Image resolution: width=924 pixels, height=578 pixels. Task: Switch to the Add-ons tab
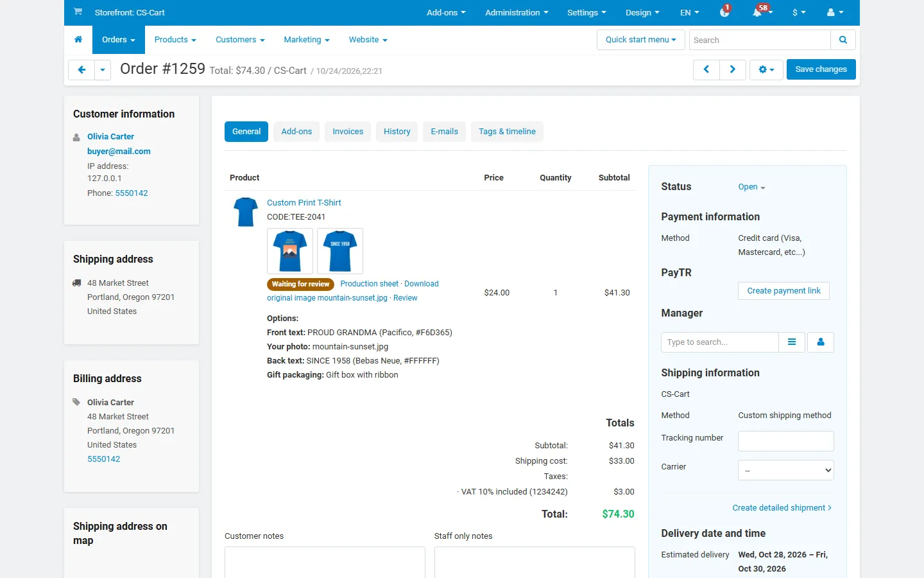coord(296,132)
